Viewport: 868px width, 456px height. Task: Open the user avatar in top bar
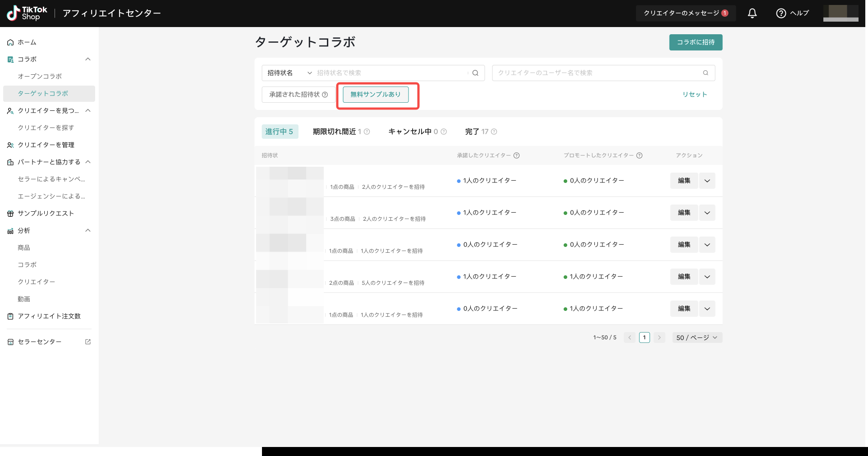840,13
